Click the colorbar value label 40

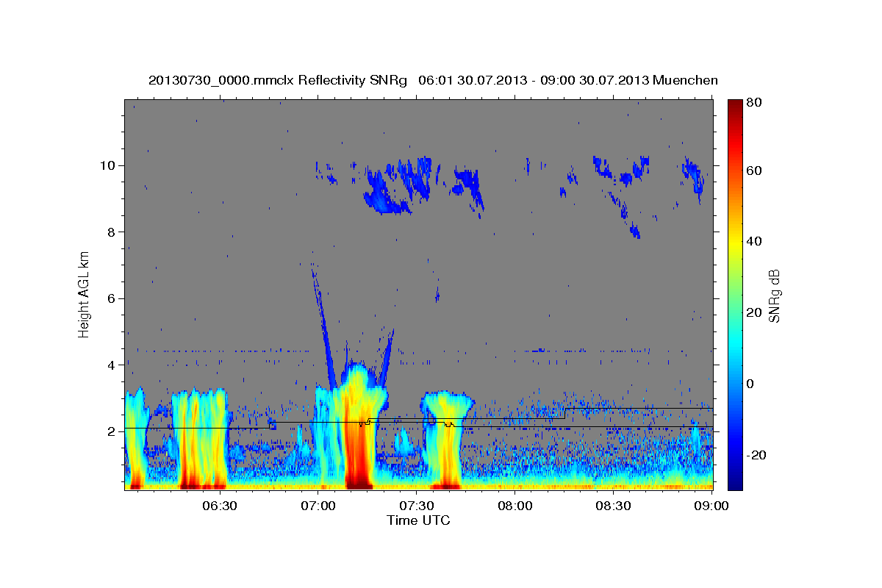click(753, 241)
